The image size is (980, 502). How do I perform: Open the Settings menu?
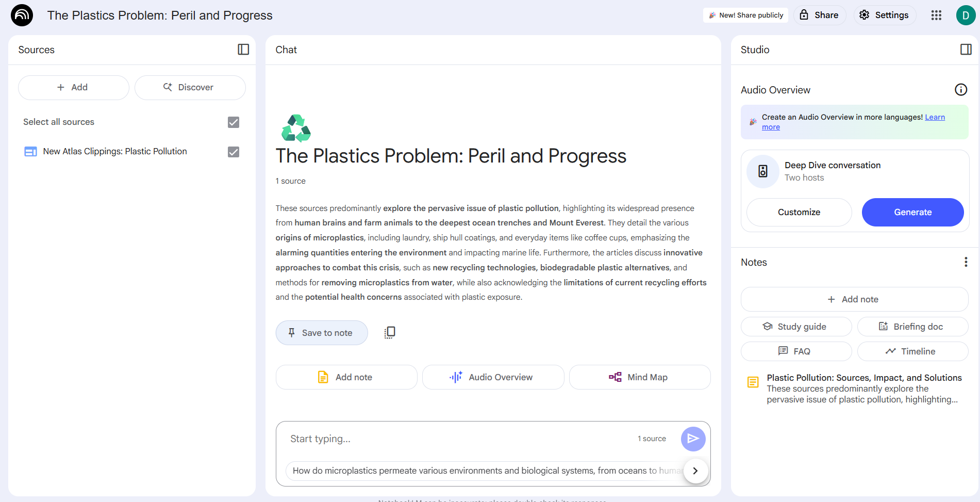point(885,15)
